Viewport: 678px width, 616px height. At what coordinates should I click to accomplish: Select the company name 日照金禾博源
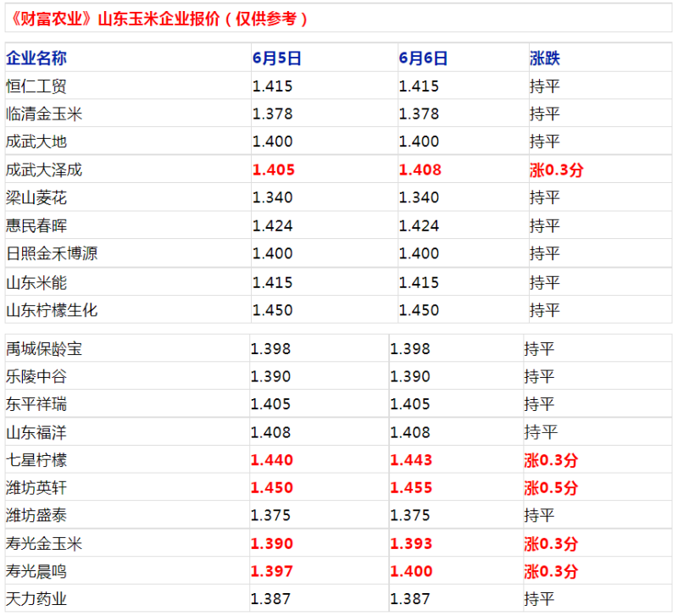coord(52,253)
